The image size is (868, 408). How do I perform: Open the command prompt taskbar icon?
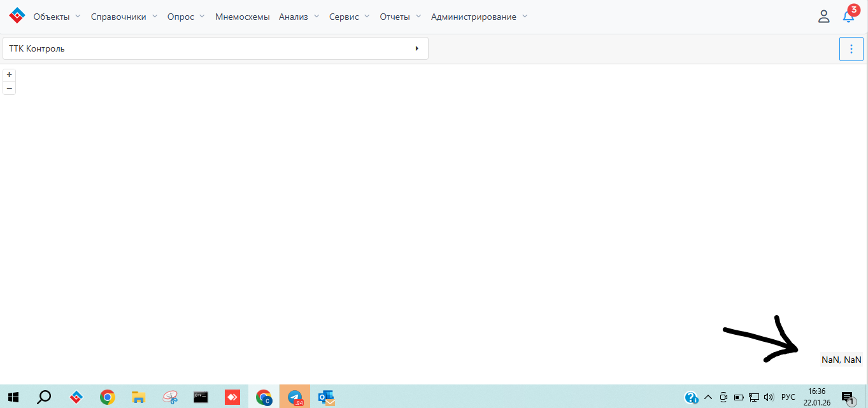[201, 397]
